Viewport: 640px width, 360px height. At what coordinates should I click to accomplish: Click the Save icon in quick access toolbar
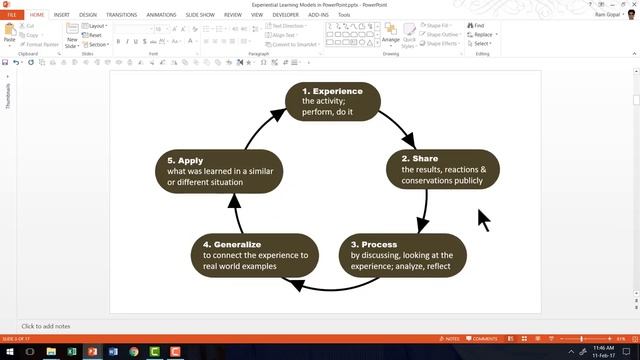tap(5, 62)
